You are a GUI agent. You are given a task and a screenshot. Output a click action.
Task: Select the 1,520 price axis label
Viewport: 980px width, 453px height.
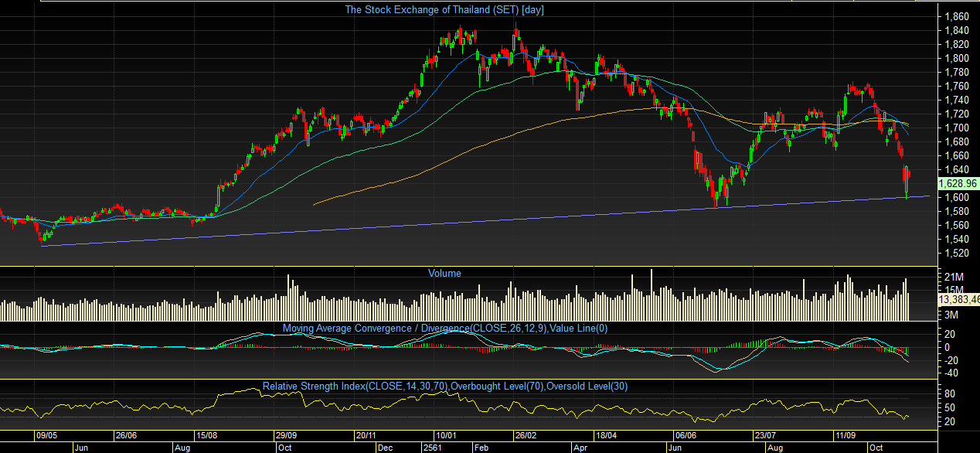click(957, 253)
